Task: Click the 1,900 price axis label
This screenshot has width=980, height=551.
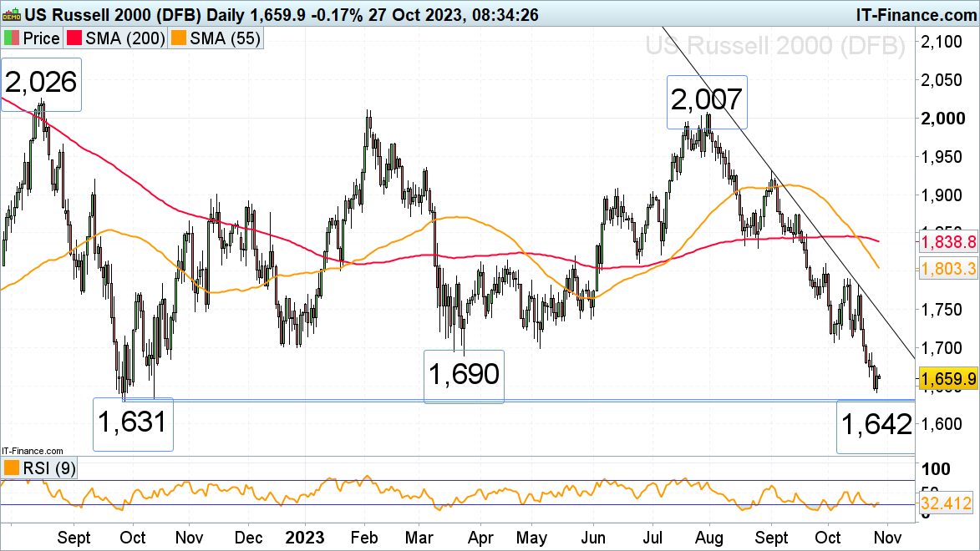Action: click(942, 195)
